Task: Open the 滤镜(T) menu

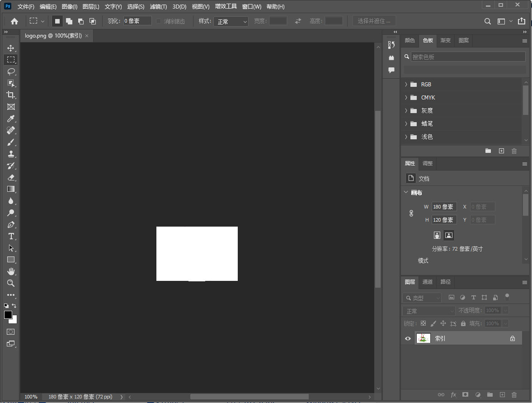Action: tap(159, 6)
